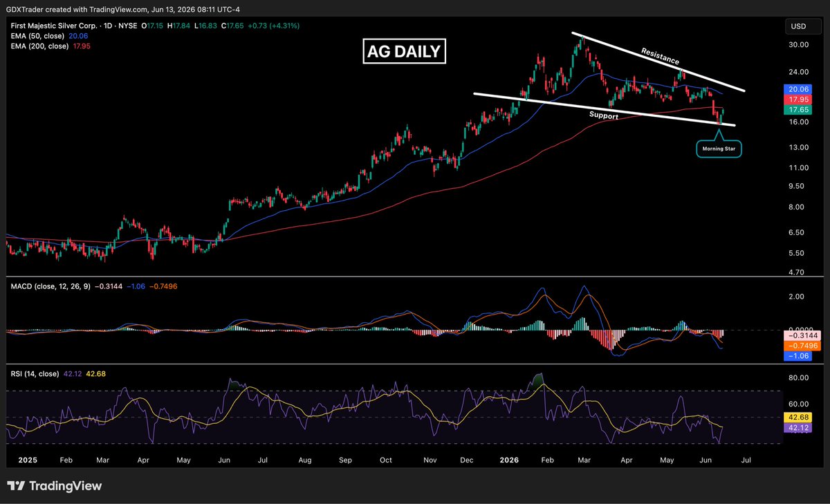Click the 13.00 price axis level
The height and width of the screenshot is (504, 830).
(800, 147)
